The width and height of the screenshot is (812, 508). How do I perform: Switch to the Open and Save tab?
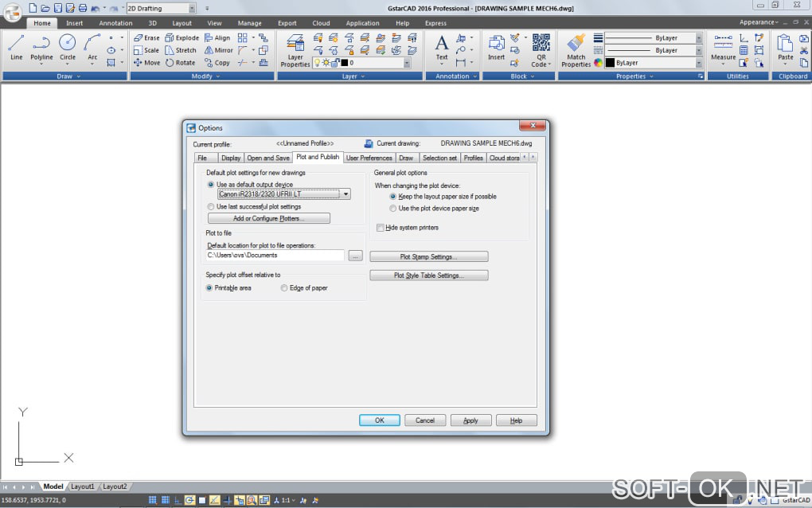267,158
